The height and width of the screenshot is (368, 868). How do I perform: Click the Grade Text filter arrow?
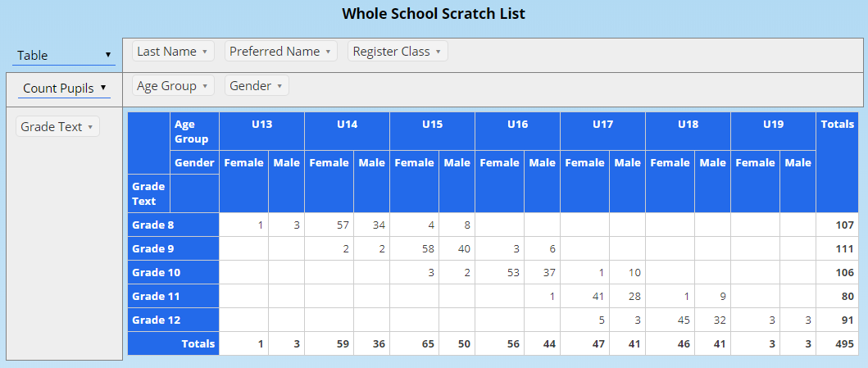(90, 127)
